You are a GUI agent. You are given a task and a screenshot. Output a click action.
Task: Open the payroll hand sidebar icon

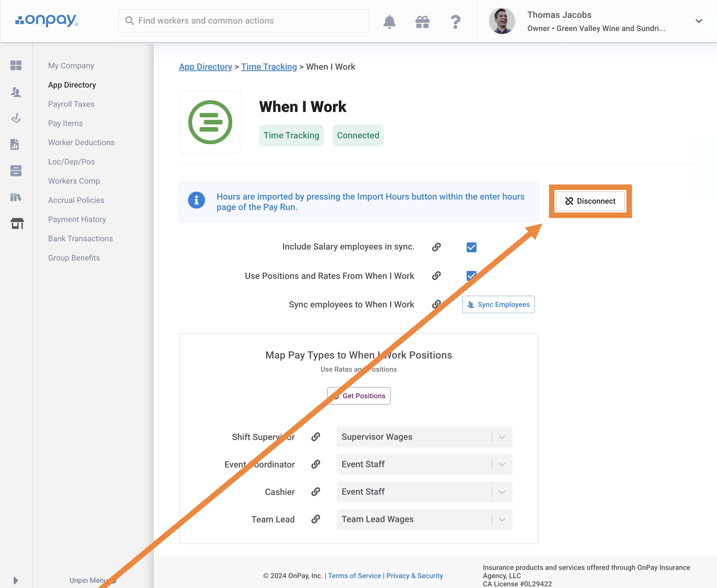pos(16,118)
